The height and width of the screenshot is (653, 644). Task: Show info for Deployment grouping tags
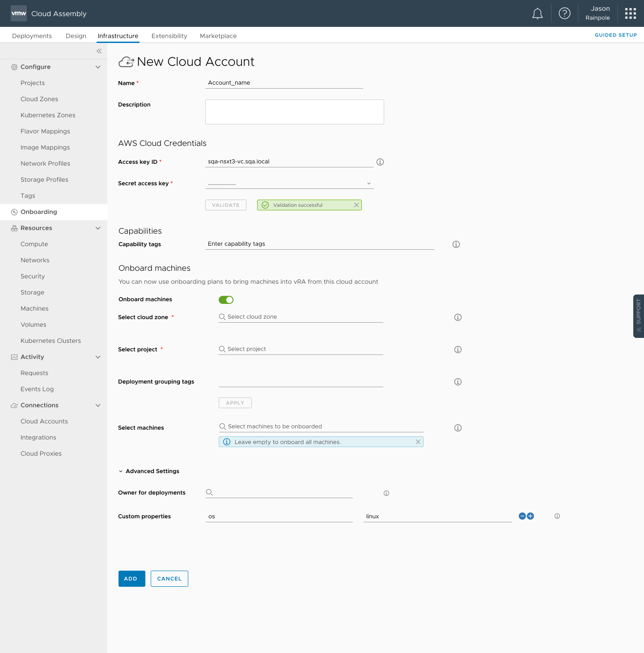(458, 382)
